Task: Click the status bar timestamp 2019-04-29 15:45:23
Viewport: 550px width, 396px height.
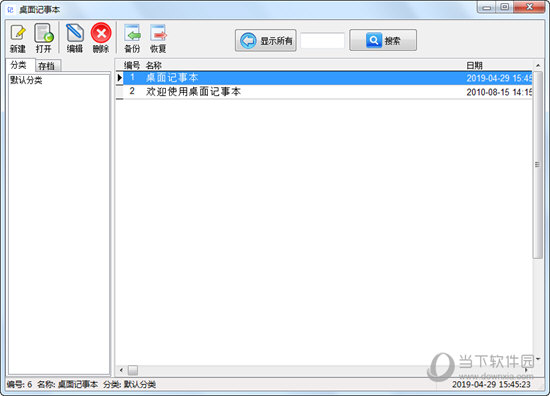Action: pos(491,384)
